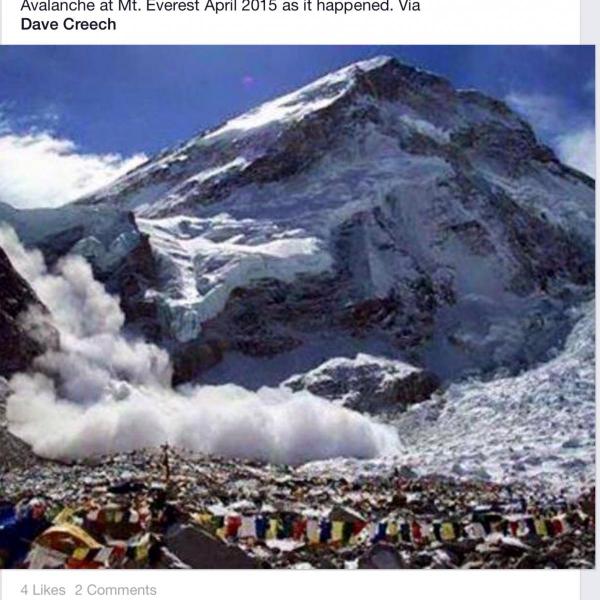Open the Mt. Everest avalanche photo
600x600 pixels.
coord(297,307)
